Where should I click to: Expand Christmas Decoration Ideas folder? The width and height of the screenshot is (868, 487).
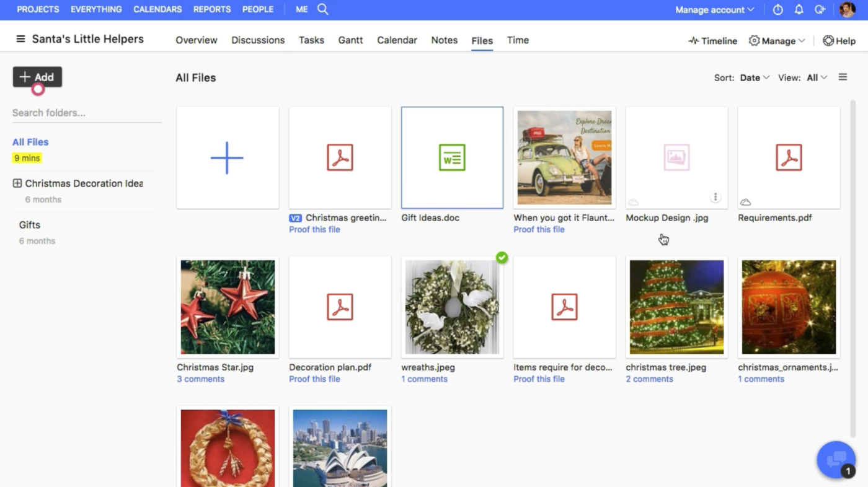pyautogui.click(x=17, y=183)
